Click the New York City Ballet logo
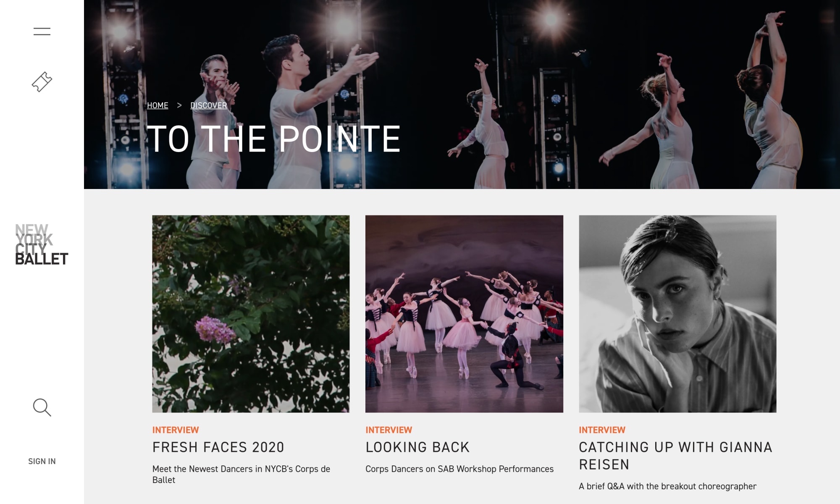Viewport: 840px width, 504px height. tap(42, 244)
